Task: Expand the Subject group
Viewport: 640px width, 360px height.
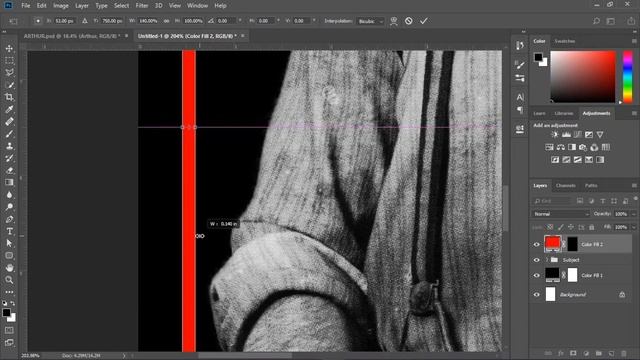Action: (x=547, y=260)
